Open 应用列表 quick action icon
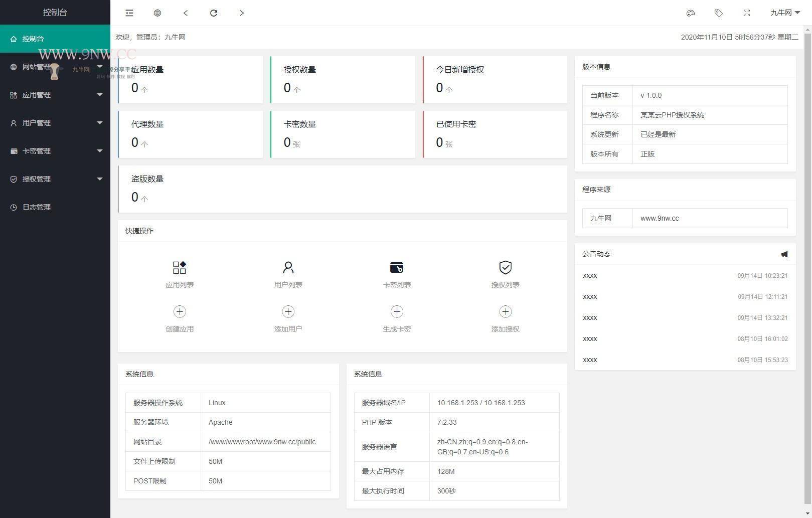The width and height of the screenshot is (812, 518). point(180,267)
